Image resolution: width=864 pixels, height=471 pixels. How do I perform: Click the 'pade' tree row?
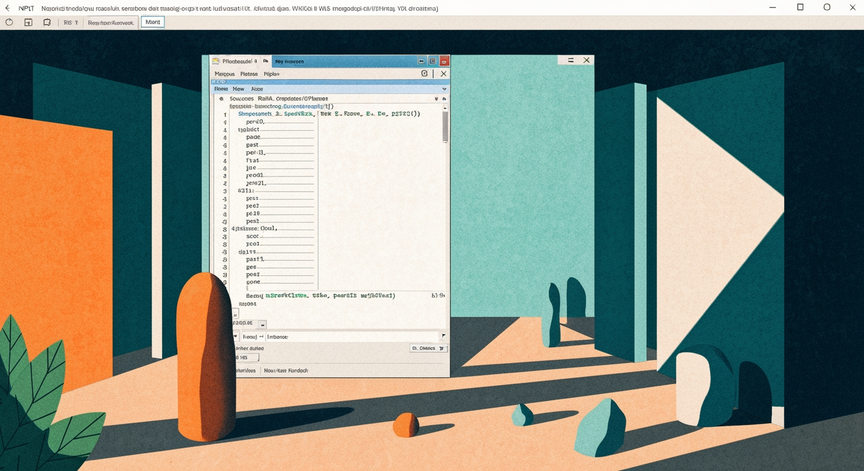point(280,137)
